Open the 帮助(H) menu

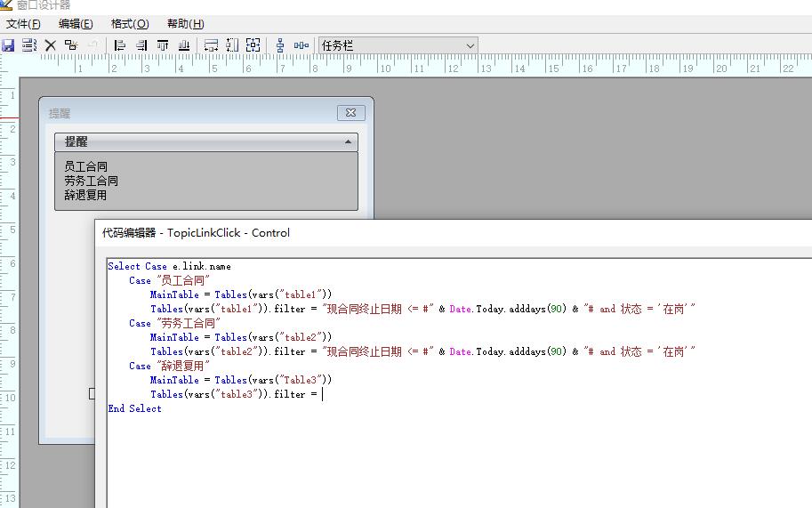click(185, 24)
